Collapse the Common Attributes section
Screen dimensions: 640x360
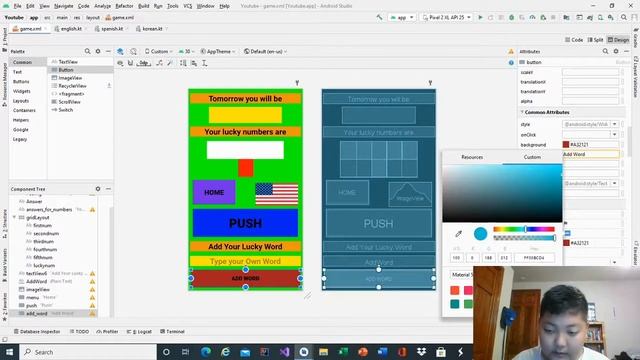pyautogui.click(x=522, y=112)
